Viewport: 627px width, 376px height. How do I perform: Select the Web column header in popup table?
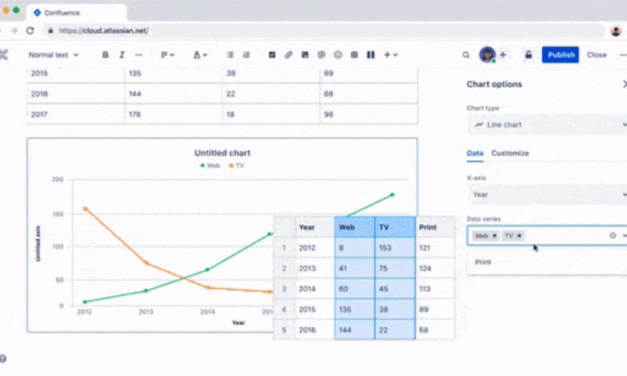(x=355, y=227)
